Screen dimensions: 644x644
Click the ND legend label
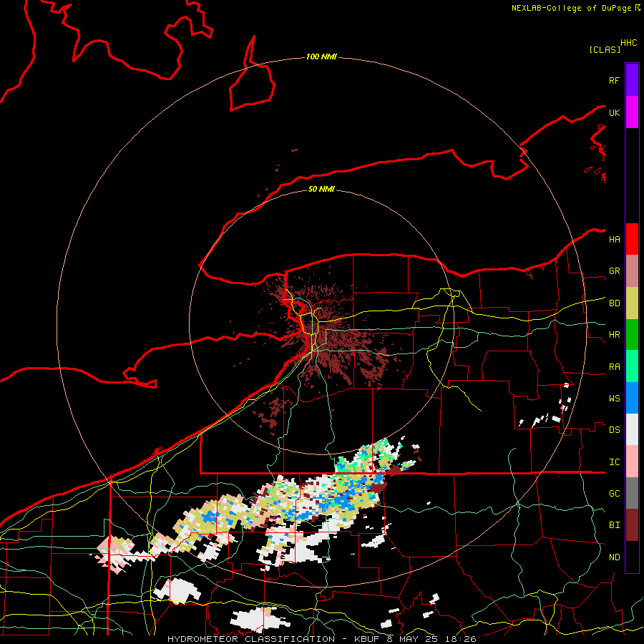pos(614,557)
